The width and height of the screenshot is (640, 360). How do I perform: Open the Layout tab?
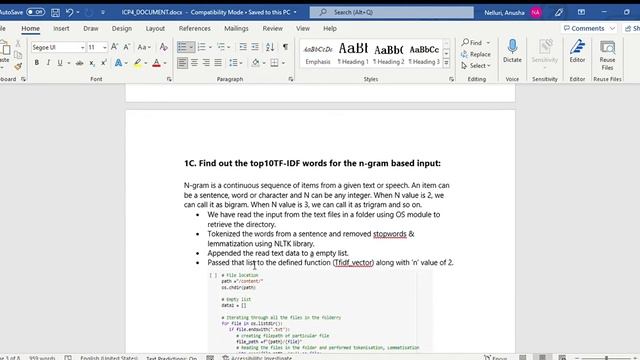(x=155, y=29)
